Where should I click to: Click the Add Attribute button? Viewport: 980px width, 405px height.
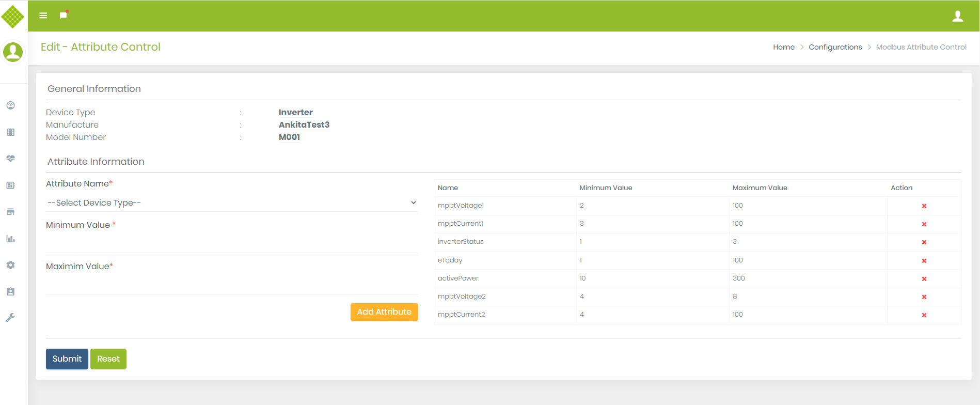pyautogui.click(x=384, y=312)
